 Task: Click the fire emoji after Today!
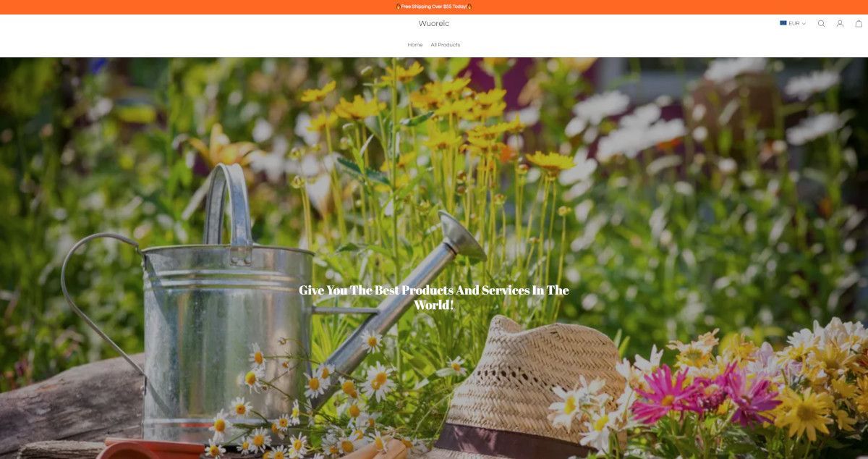469,7
